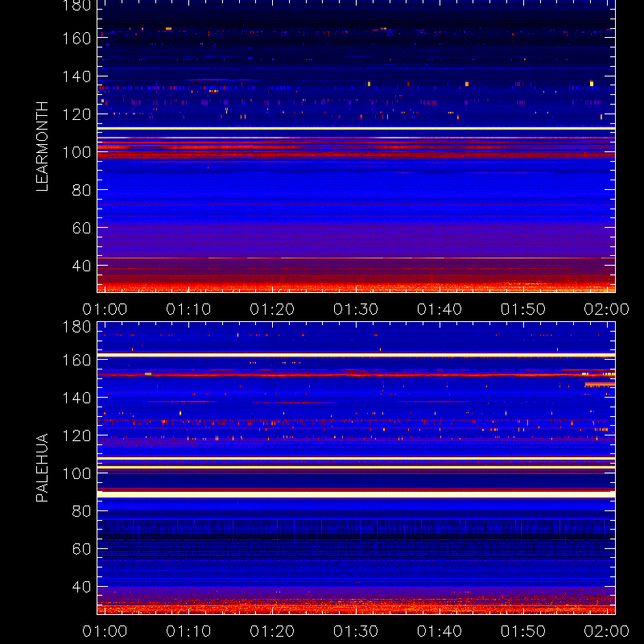The image size is (644, 644).
Task: Select the 80 tick label on the Learmonth plot
Action: [81, 190]
